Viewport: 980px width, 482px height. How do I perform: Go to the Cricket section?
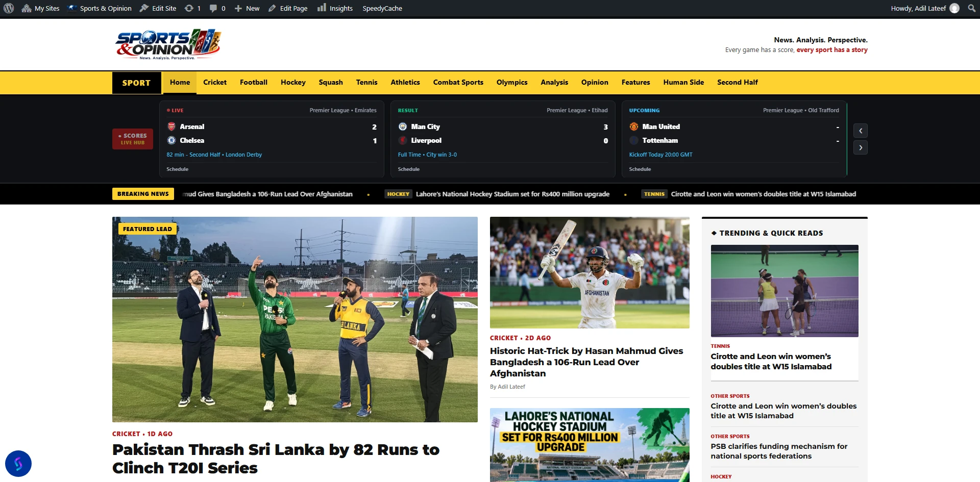coord(215,82)
